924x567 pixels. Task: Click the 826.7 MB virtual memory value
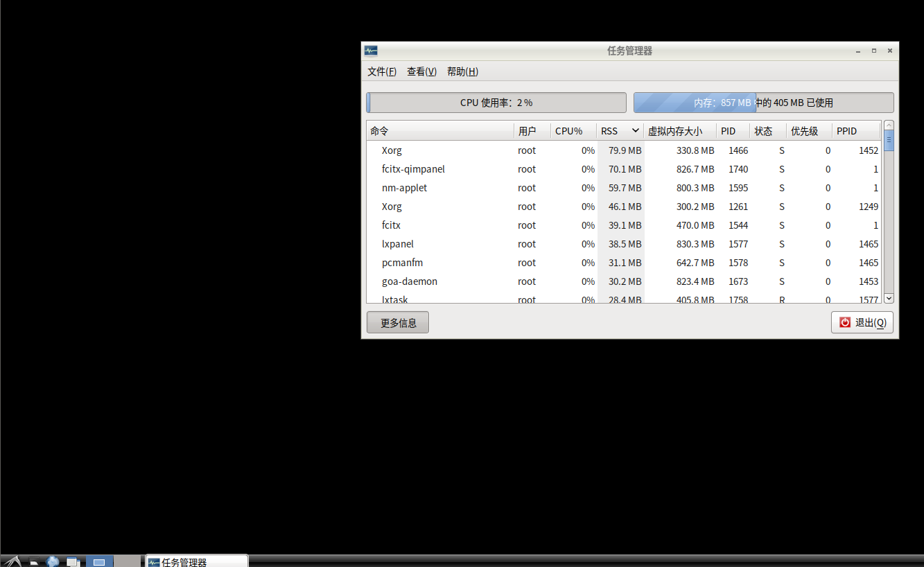tap(695, 169)
